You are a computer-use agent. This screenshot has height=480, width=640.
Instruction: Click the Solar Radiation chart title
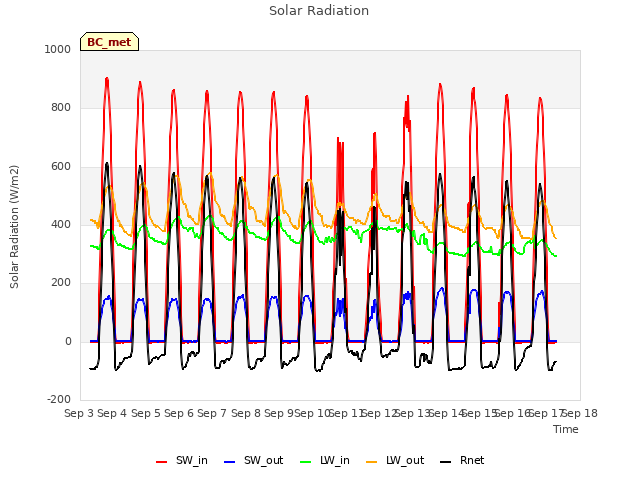pos(319,11)
